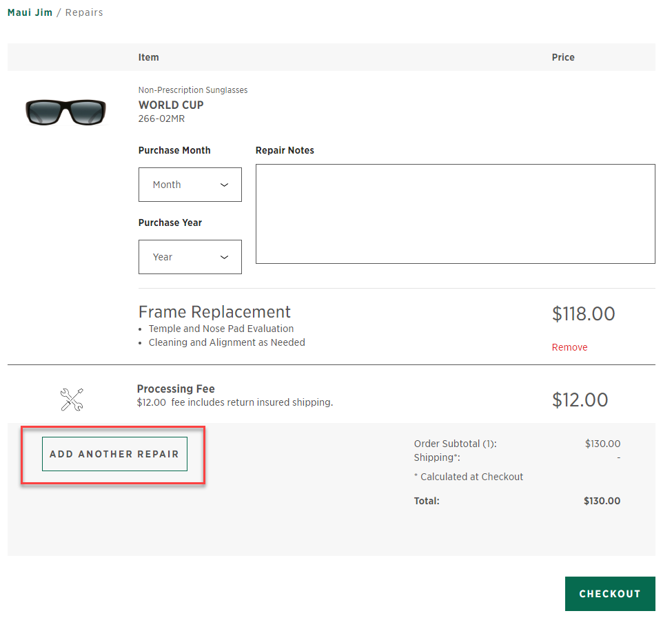
Task: Click the Order Subtotal amount $130.00
Action: [x=602, y=444]
